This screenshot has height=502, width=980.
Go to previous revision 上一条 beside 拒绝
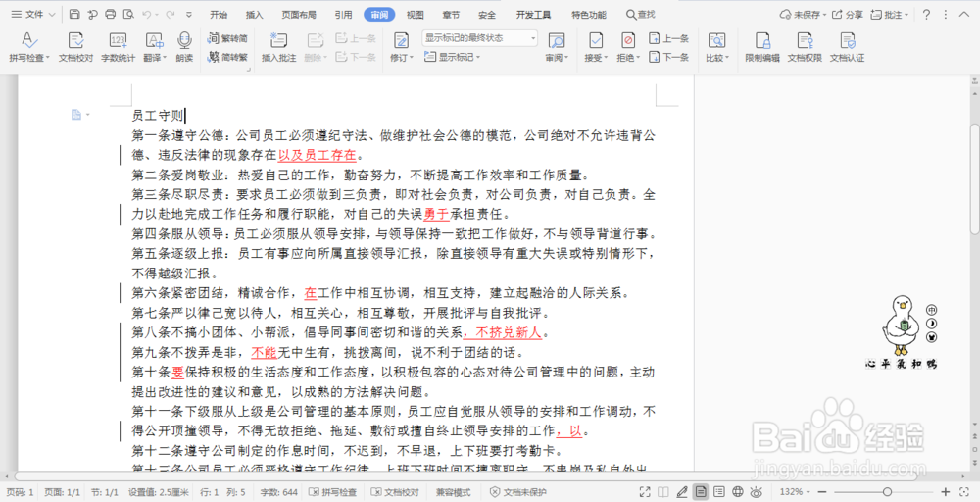pyautogui.click(x=668, y=38)
